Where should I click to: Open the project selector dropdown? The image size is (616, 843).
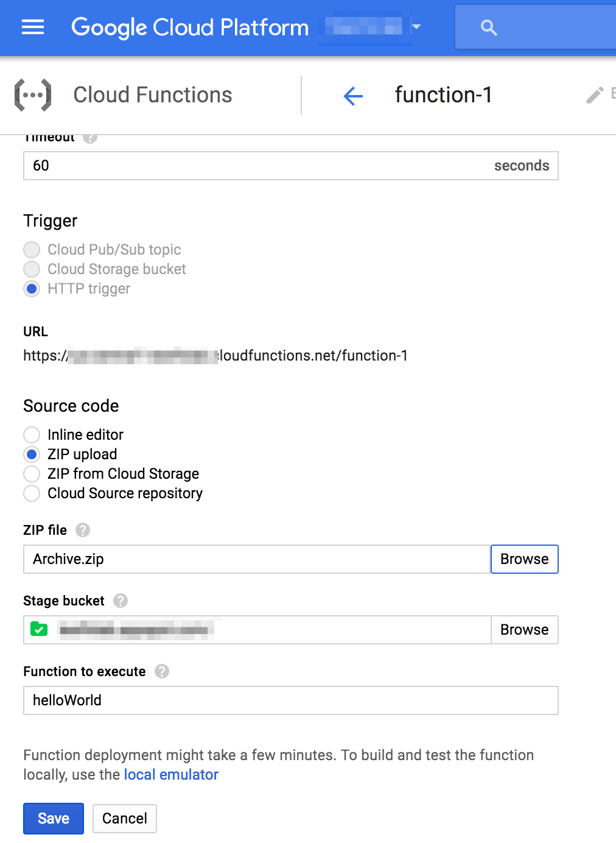click(418, 27)
